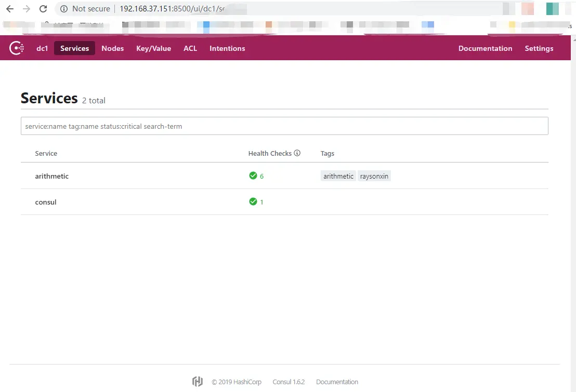Click consul's green passing check icon
576x392 pixels.
(x=253, y=201)
